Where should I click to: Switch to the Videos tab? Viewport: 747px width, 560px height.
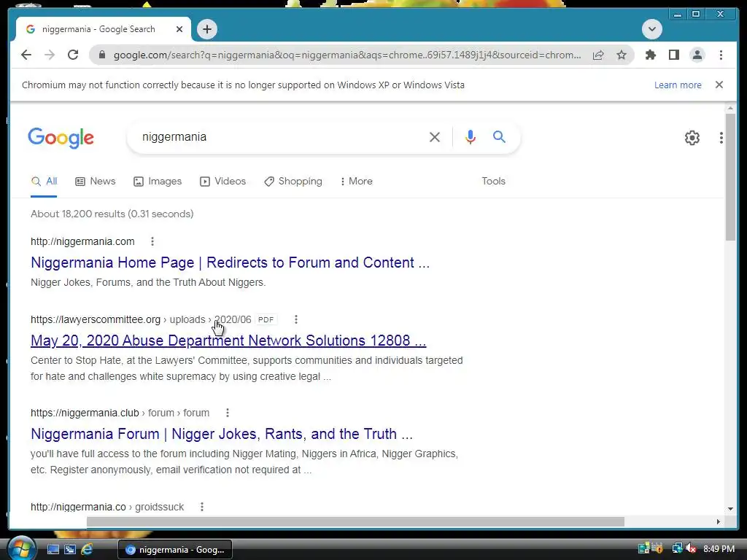[x=223, y=182]
